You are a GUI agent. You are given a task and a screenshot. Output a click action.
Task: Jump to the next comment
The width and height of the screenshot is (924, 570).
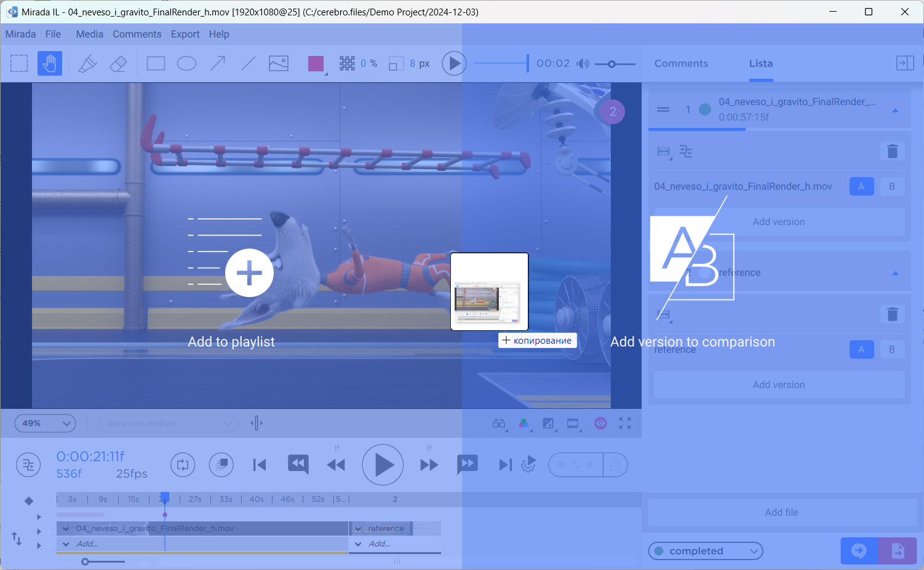click(468, 464)
